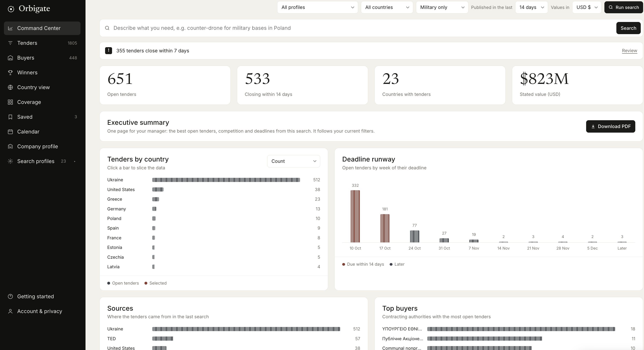The height and width of the screenshot is (350, 644).
Task: Open the USD $ currency dropdown
Action: [587, 7]
